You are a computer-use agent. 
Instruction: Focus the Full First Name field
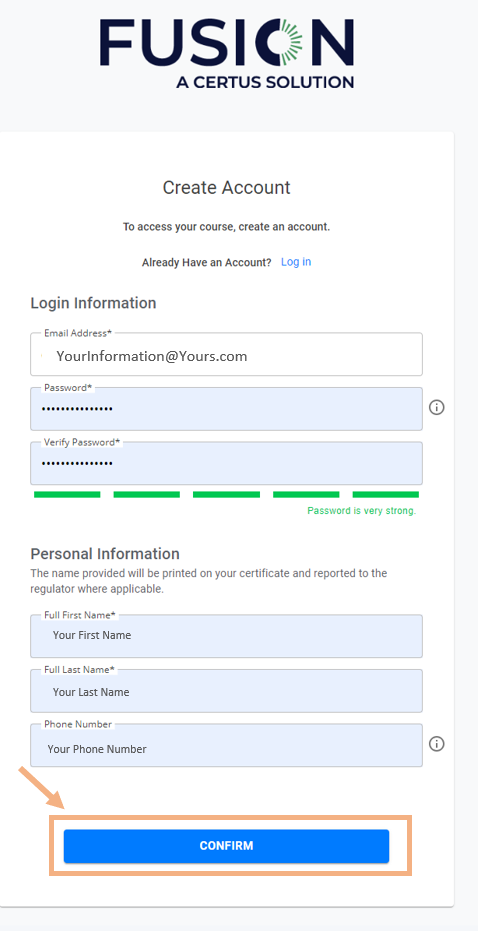(x=226, y=636)
